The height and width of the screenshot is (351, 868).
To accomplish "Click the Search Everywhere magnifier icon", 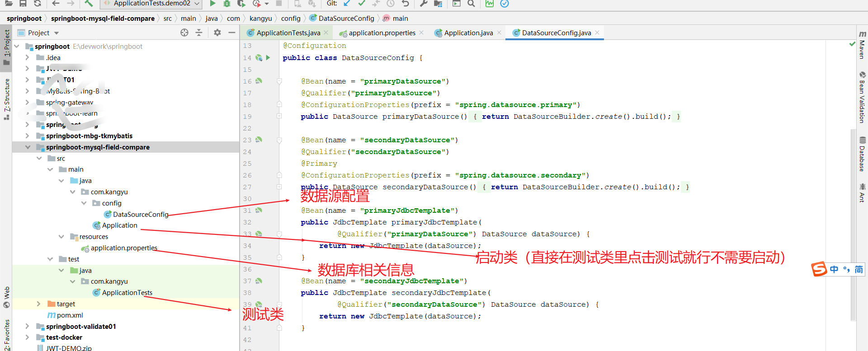I will 471,4.
